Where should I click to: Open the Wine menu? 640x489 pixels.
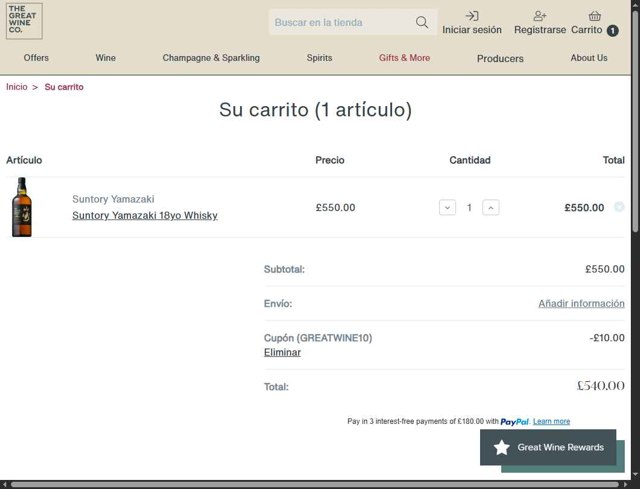point(106,58)
